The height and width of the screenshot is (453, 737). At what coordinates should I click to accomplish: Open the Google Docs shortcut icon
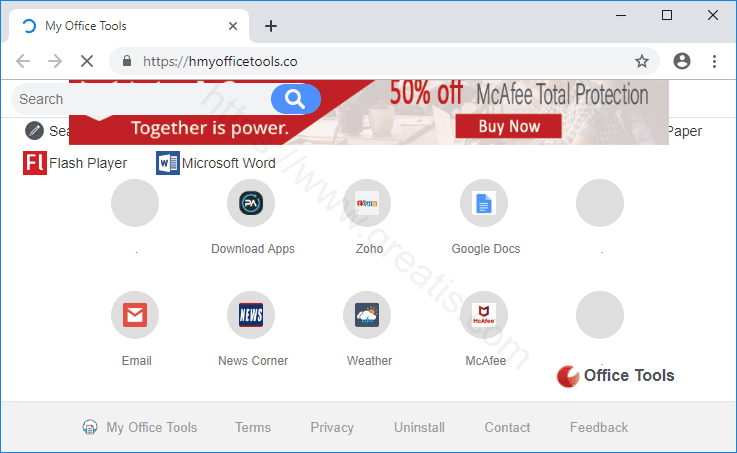coord(484,204)
